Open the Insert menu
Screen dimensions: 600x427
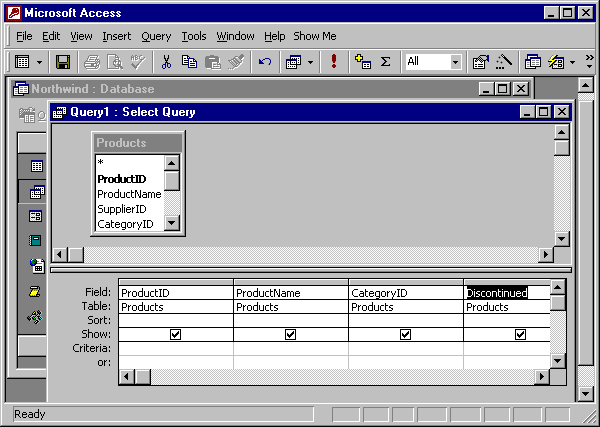click(117, 36)
